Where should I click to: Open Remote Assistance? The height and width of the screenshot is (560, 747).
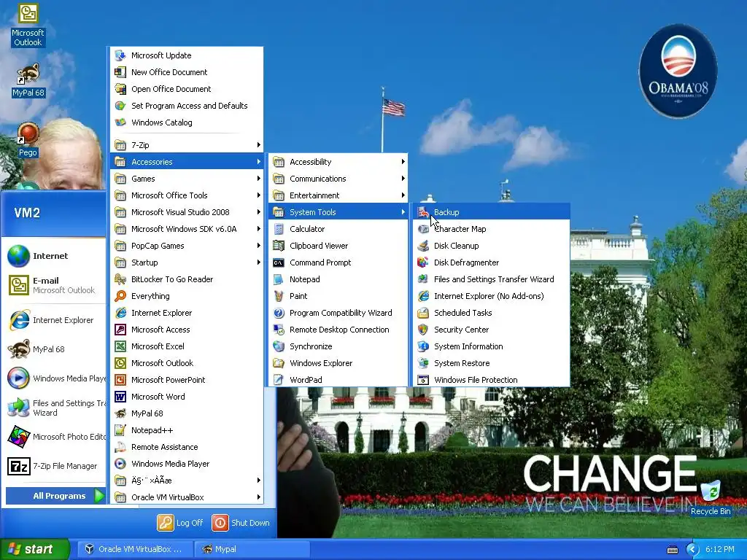[x=187, y=447]
